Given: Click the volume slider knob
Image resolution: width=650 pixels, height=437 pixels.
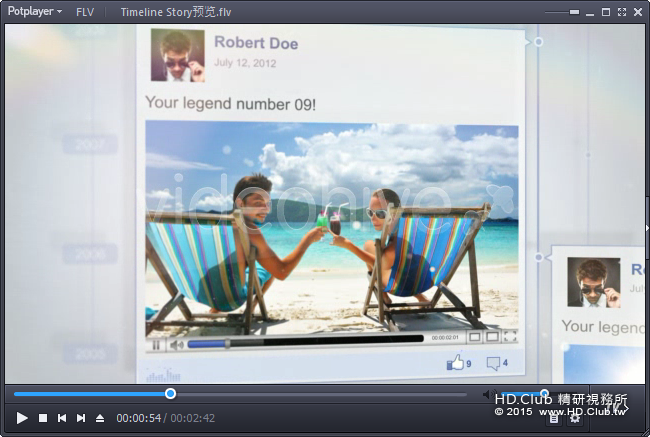Looking at the screenshot, I should point(544,393).
